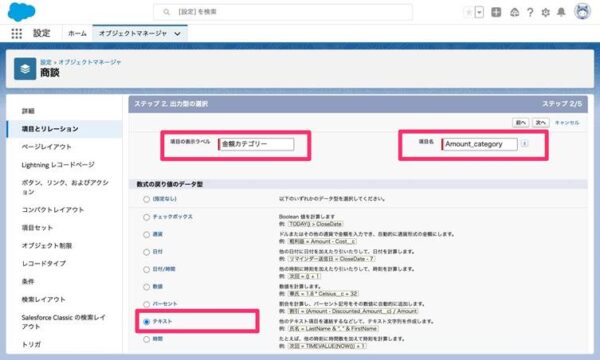This screenshot has height=360, width=600.
Task: Click the Trailhead guidance icon
Action: point(515,13)
